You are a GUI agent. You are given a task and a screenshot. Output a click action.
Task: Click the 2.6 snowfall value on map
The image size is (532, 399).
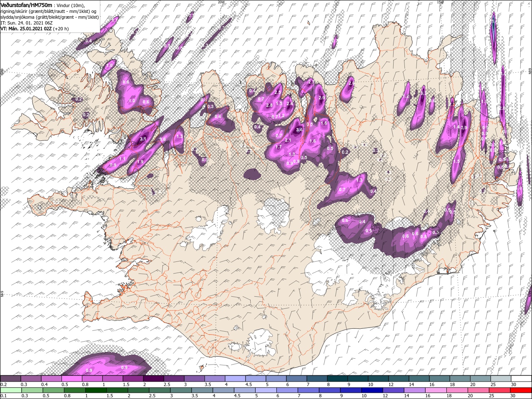351,84
